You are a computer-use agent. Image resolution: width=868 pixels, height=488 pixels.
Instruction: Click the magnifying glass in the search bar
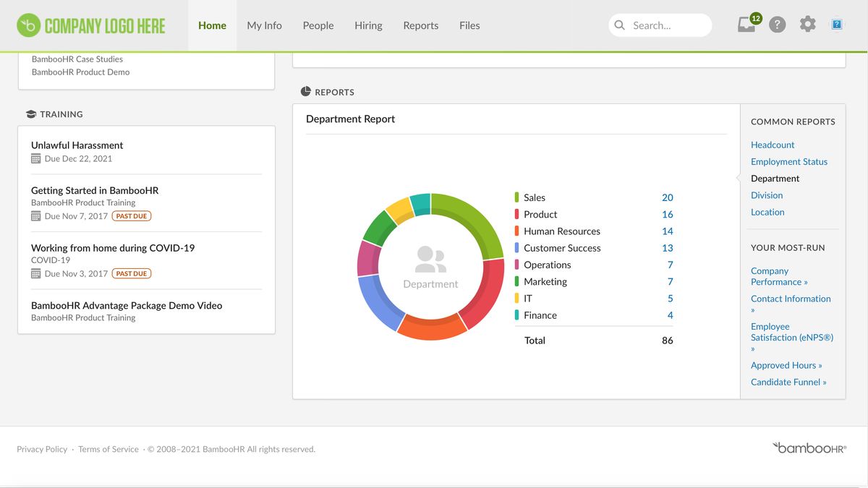coord(620,25)
